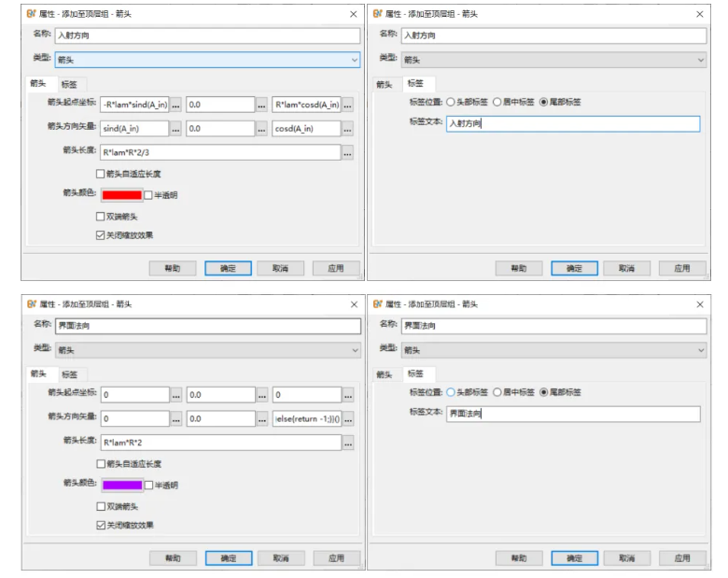
Task: Open expression editor next to cosd(A_in) field
Action: [x=348, y=129]
